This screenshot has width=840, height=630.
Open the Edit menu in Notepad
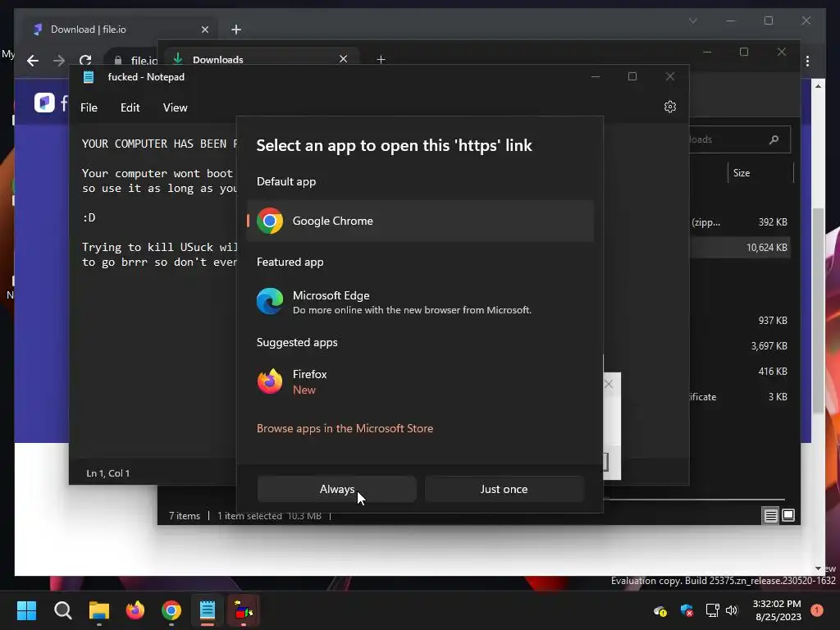point(130,107)
